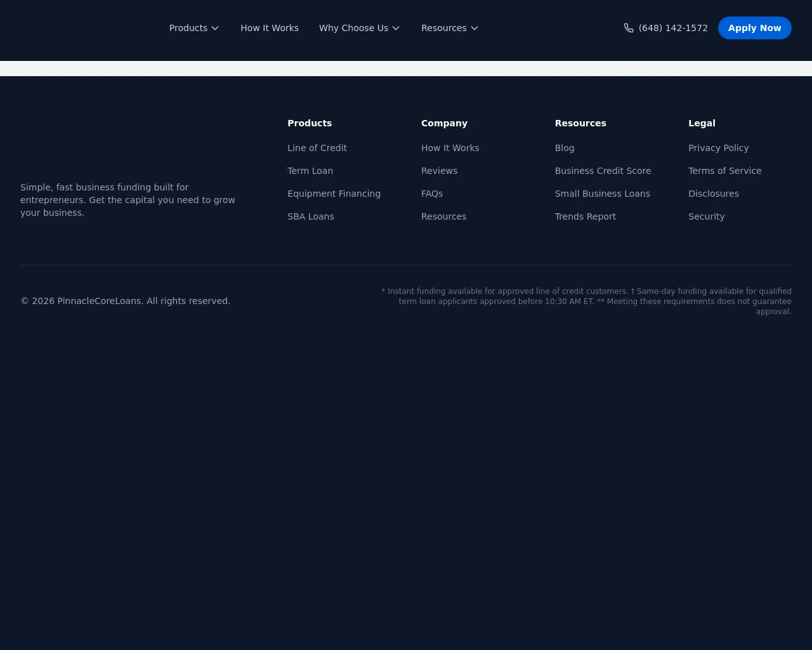Image resolution: width=812 pixels, height=650 pixels.
Task: Expand the Resources dropdown in the top navigation
Action: click(x=450, y=28)
